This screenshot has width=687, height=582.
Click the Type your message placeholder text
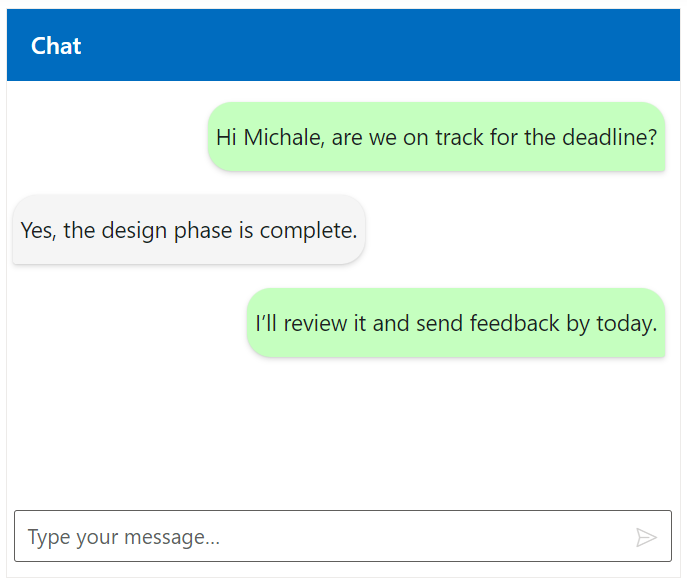coord(124,537)
